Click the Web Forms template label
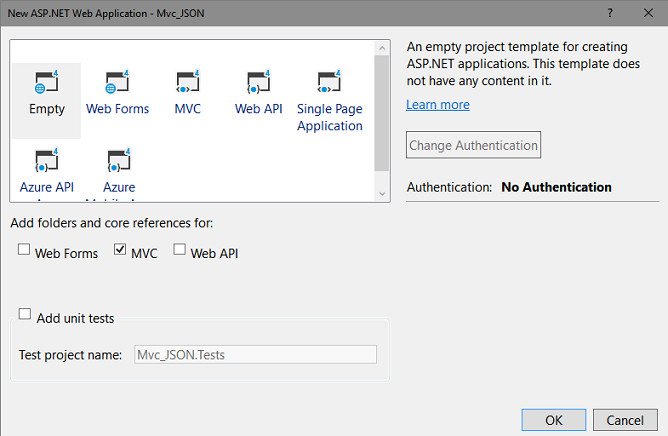 click(117, 109)
